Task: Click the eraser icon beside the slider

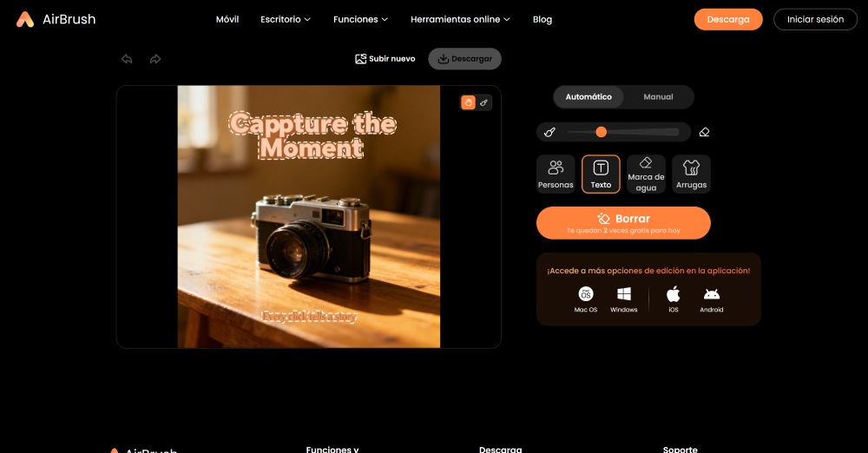Action: pos(704,132)
